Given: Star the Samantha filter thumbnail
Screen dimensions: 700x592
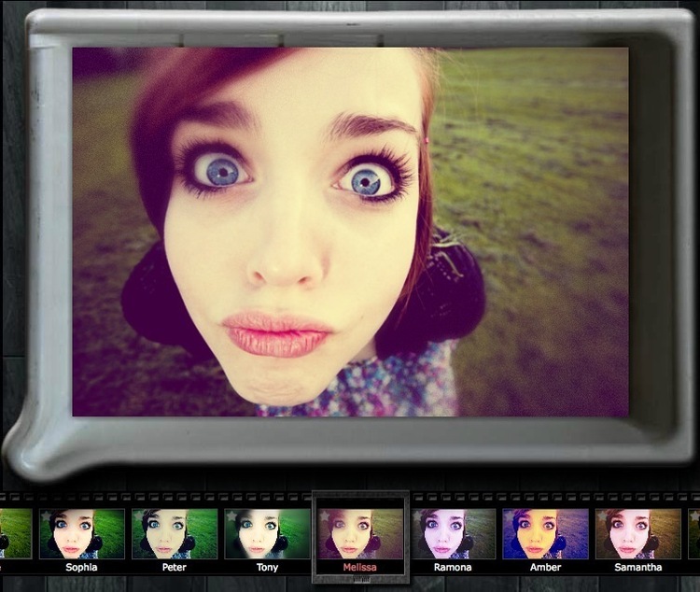Looking at the screenshot, I should click(603, 516).
